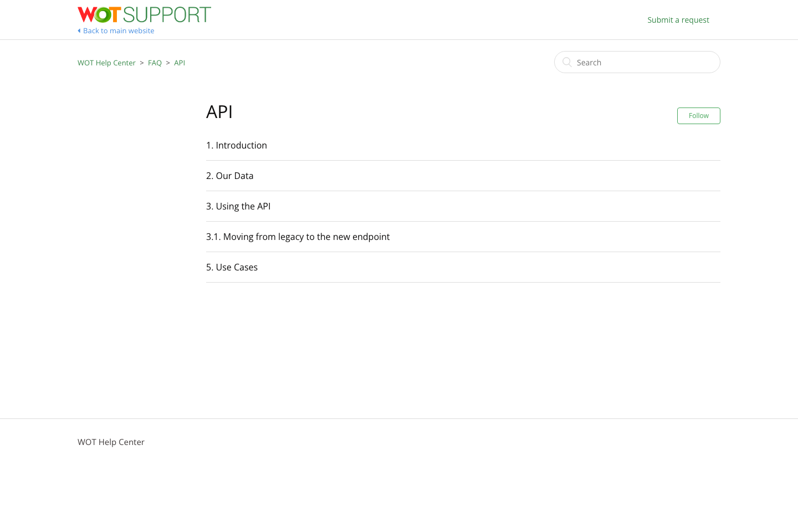Click the Follow button for the API section
Viewport: 798px width, 532px height.
tap(698, 115)
